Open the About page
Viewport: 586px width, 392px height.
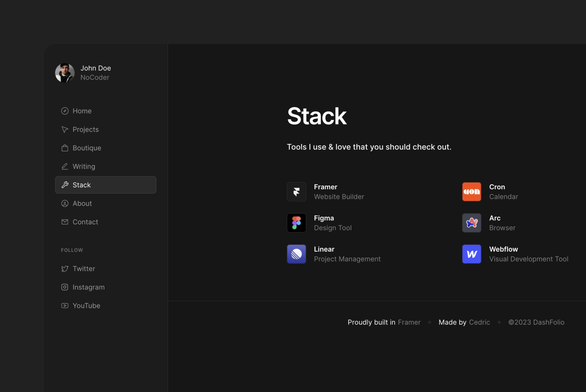pyautogui.click(x=105, y=203)
